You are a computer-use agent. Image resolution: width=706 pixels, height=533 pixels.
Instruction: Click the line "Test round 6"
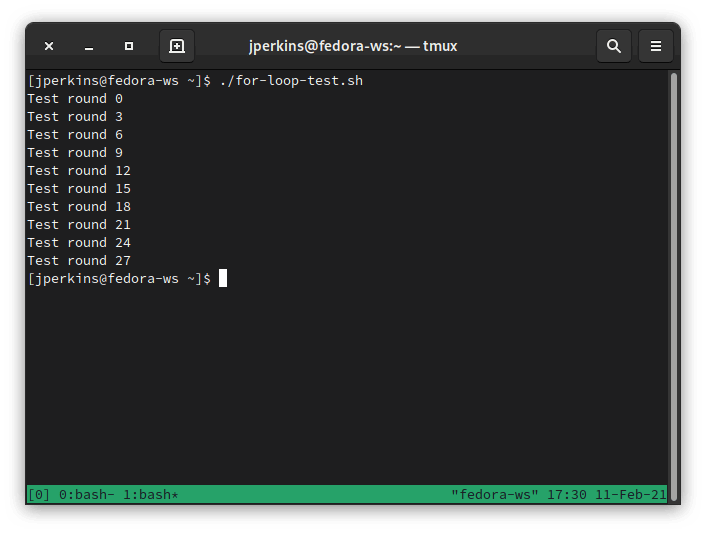[x=75, y=135]
